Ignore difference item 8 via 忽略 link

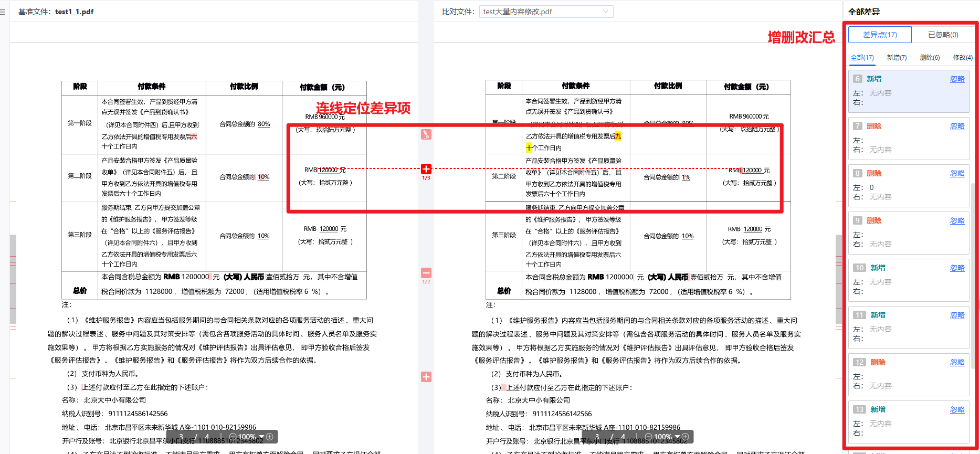(x=957, y=173)
